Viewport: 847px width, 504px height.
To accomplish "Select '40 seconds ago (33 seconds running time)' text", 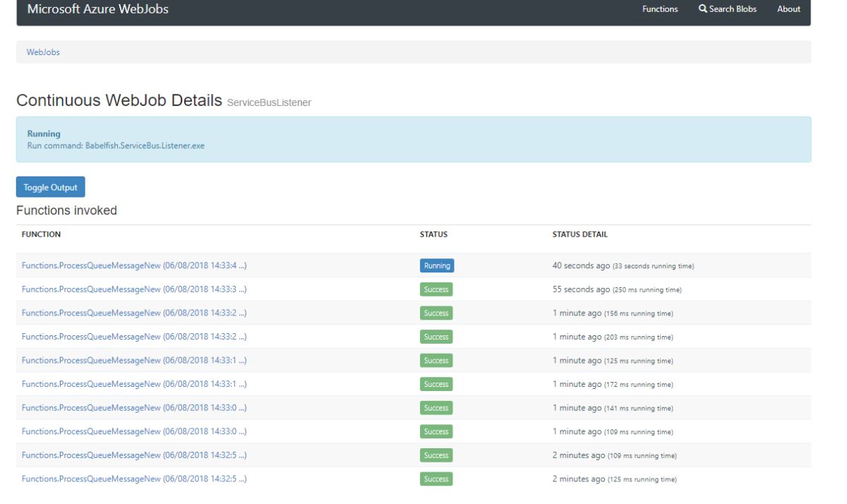I will pos(623,265).
